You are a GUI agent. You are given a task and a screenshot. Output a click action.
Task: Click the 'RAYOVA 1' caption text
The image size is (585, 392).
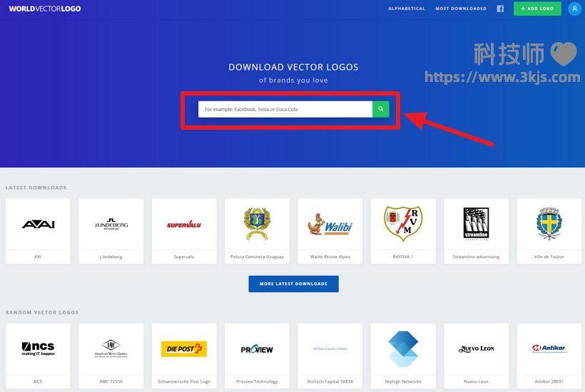[x=403, y=257]
